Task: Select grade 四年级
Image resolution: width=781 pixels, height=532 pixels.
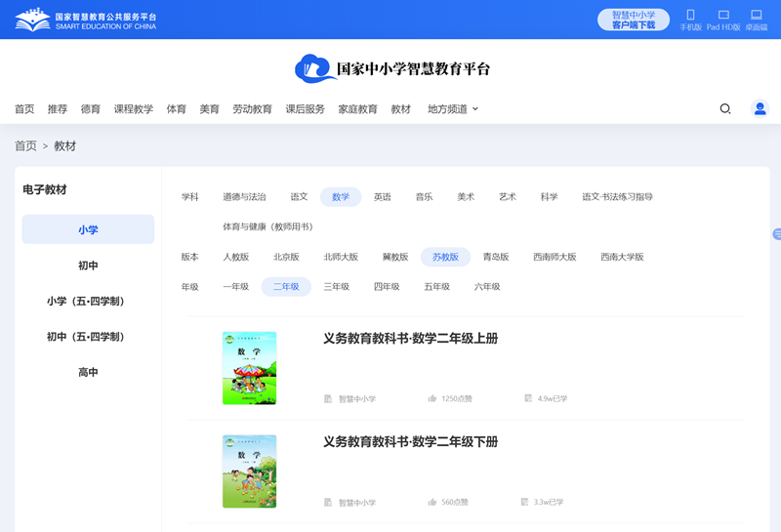Action: pyautogui.click(x=387, y=286)
